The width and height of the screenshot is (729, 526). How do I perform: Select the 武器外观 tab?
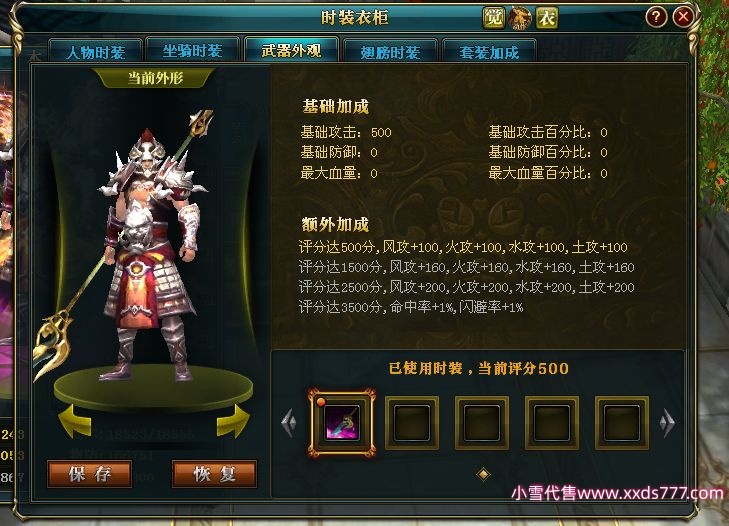point(291,50)
